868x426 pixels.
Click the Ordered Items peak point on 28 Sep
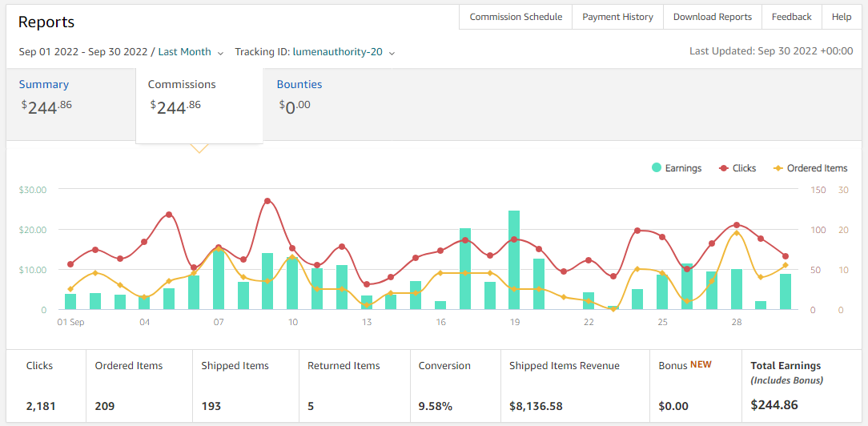736,233
